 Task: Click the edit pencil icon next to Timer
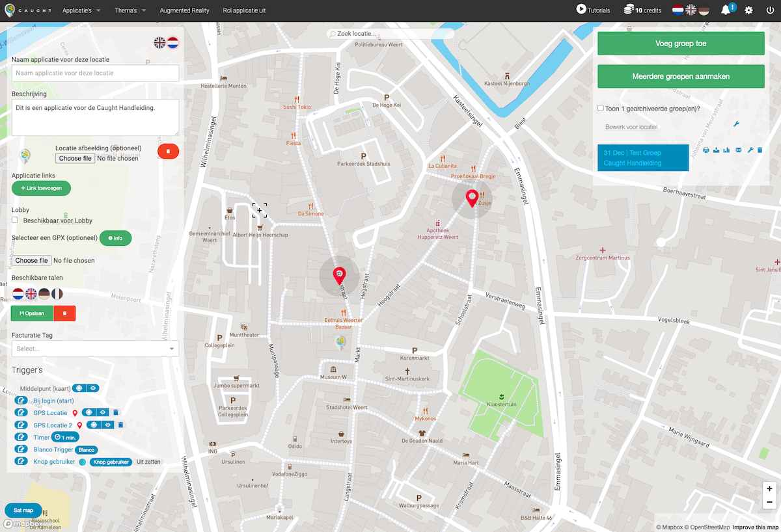point(21,436)
